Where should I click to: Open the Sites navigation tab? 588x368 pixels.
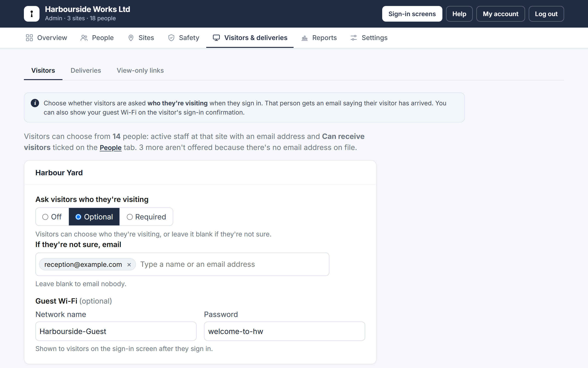click(141, 38)
